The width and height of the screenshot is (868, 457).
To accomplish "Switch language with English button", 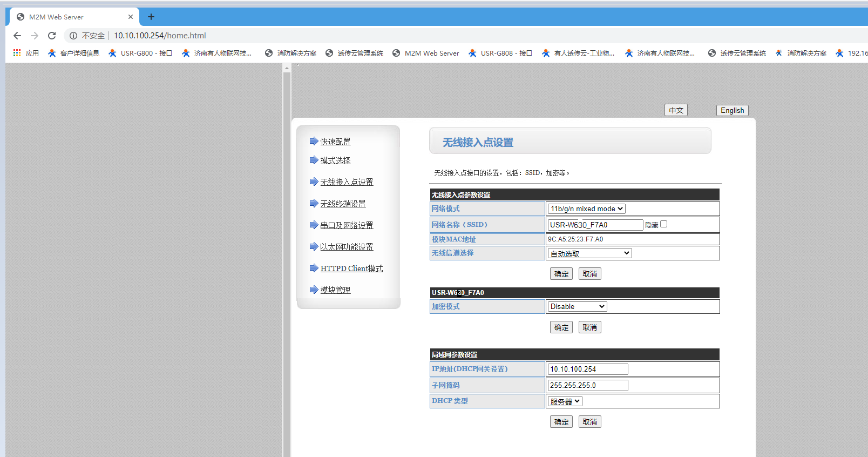I will 732,110.
